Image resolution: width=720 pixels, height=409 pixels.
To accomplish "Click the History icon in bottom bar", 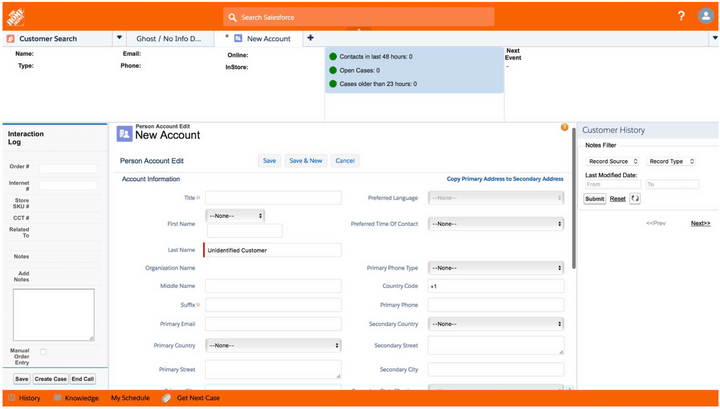I will 10,398.
